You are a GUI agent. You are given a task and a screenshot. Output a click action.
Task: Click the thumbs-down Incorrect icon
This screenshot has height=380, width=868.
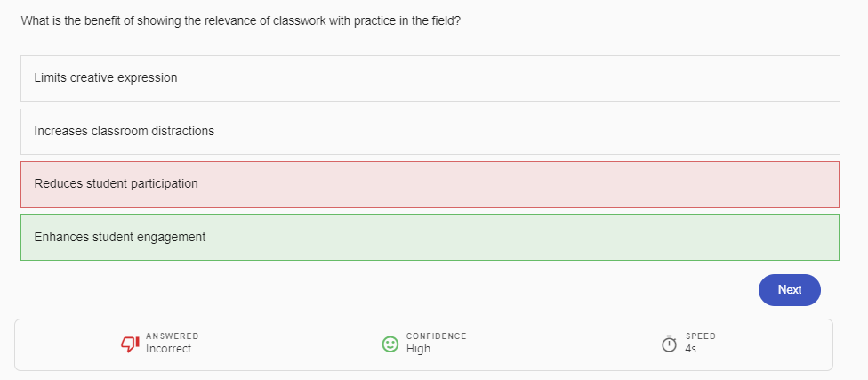(x=130, y=343)
